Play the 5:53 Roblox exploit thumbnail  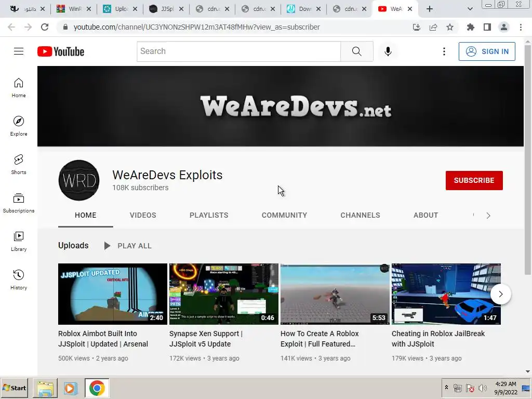click(335, 294)
